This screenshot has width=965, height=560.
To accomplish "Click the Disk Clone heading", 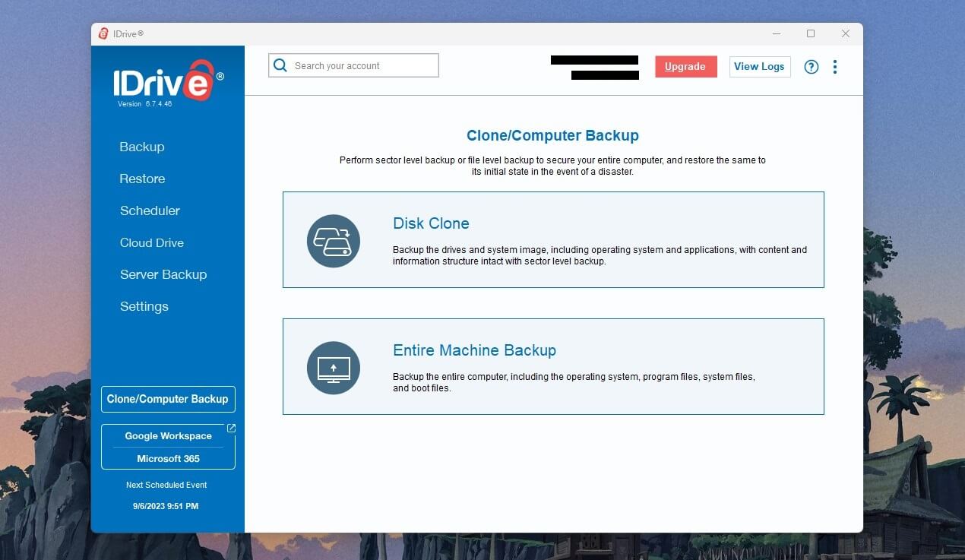I will point(431,223).
